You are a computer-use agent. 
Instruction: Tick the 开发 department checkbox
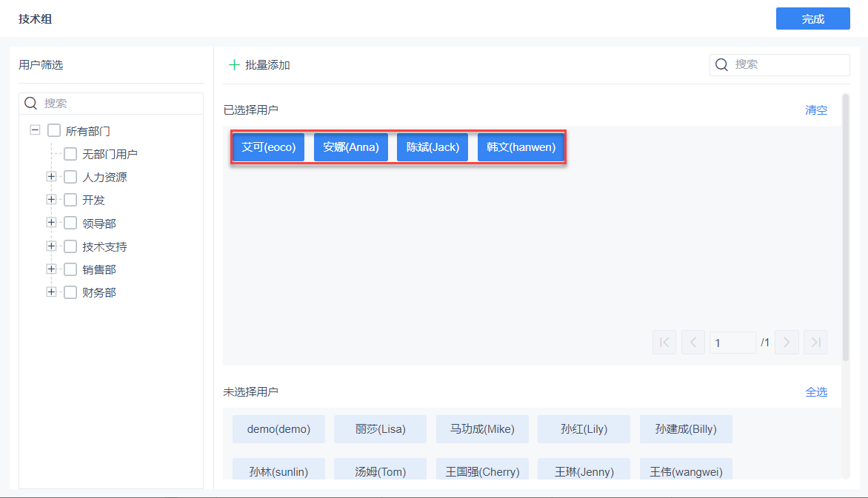click(x=70, y=200)
